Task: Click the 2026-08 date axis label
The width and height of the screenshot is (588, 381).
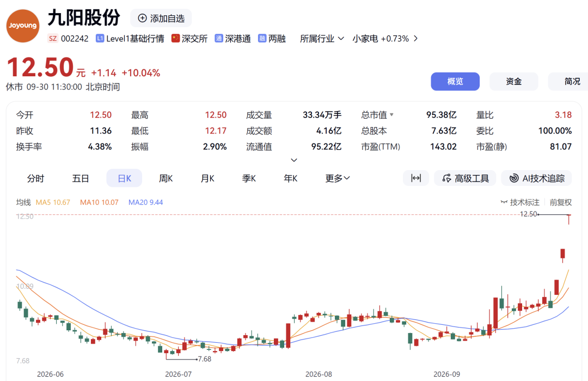Action: pyautogui.click(x=318, y=374)
